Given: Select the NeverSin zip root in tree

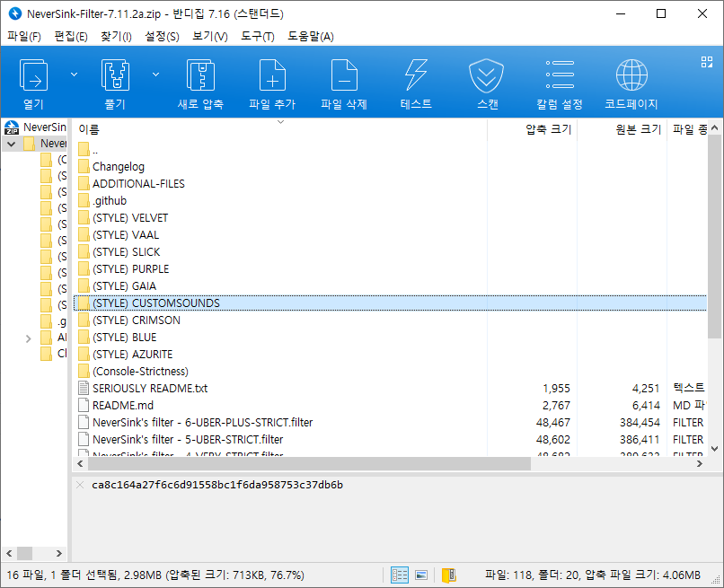Looking at the screenshot, I should tap(36, 127).
